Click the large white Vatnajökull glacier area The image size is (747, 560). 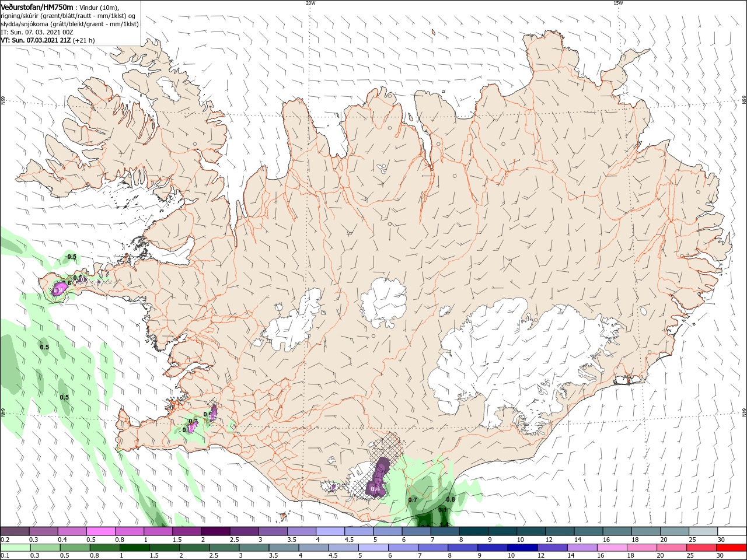pyautogui.click(x=514, y=356)
